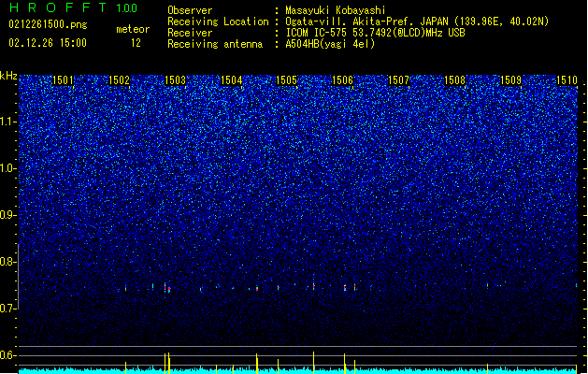
Task: Click the Observer field label
Action: pyautogui.click(x=190, y=10)
